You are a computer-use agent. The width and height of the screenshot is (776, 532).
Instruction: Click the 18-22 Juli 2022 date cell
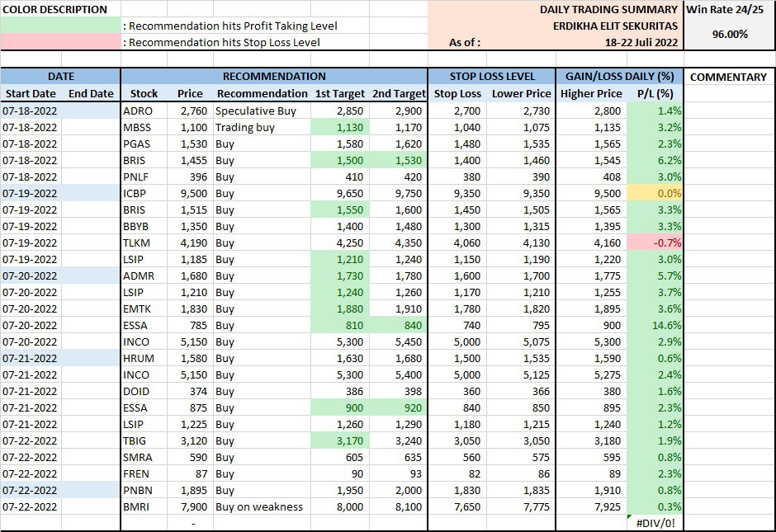(640, 42)
